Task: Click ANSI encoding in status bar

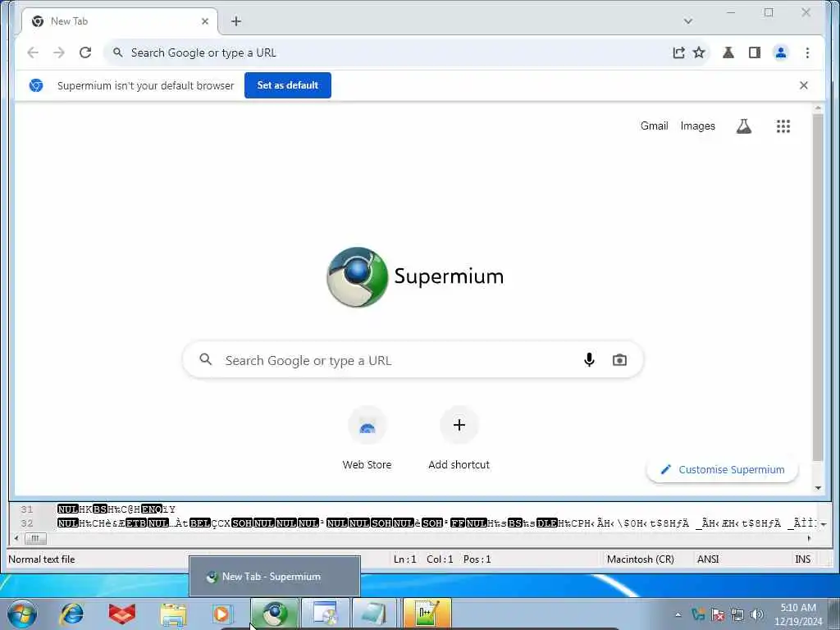Action: (x=708, y=559)
